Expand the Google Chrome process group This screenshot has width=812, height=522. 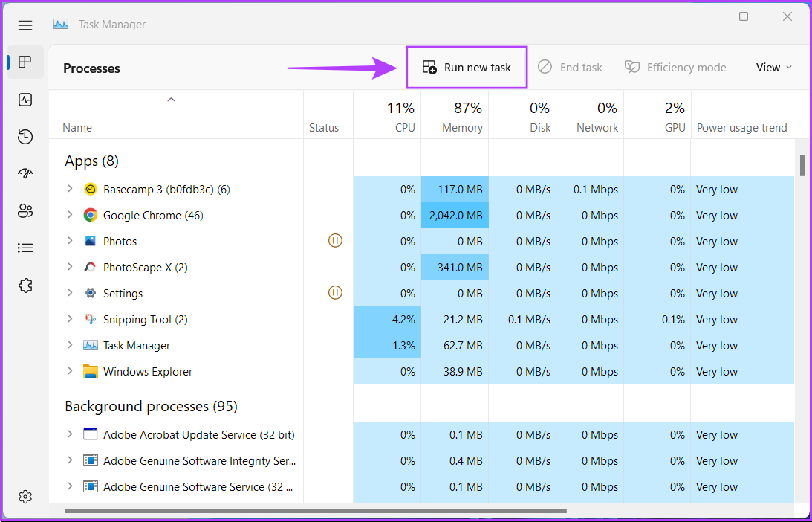click(x=69, y=215)
